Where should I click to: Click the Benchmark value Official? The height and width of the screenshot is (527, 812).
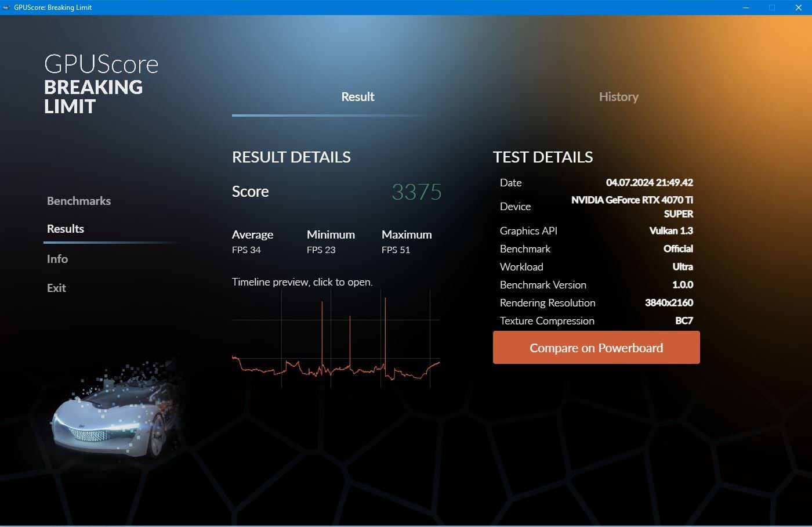pos(678,249)
